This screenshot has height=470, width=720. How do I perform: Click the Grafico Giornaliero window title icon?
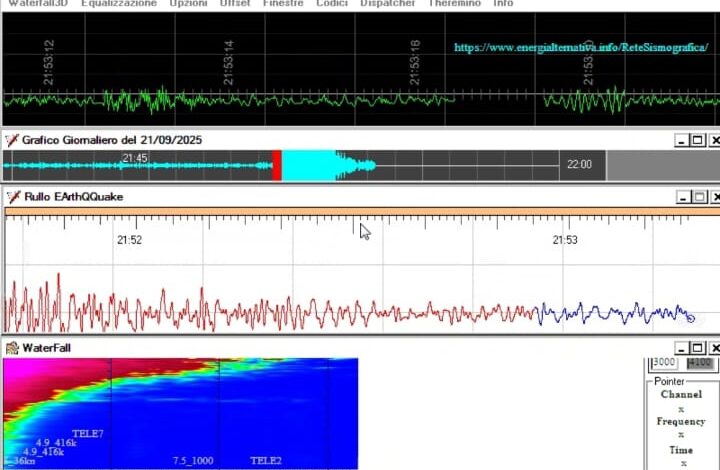(12, 140)
